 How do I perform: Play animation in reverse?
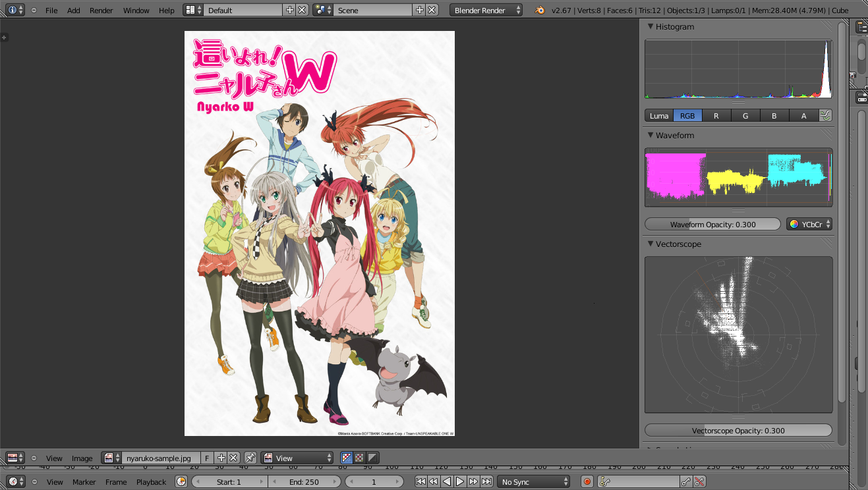pyautogui.click(x=447, y=481)
